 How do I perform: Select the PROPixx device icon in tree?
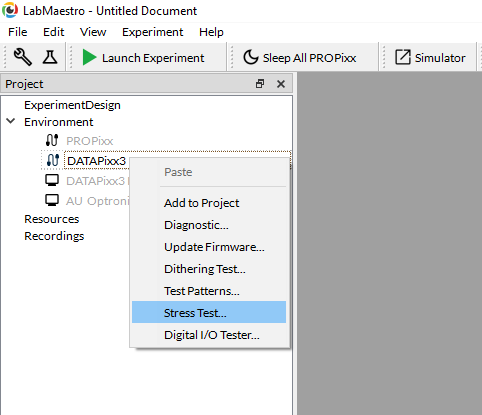point(52,140)
